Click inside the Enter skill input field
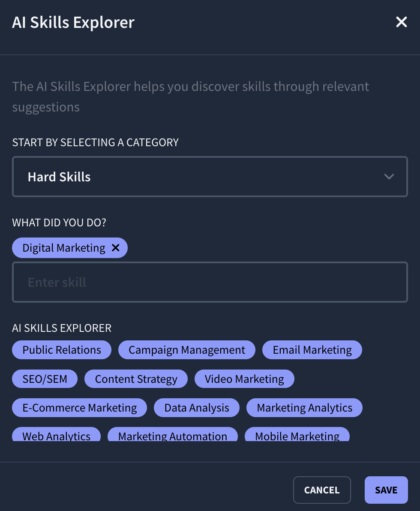Screen dimensions: 420x511 click(x=210, y=282)
